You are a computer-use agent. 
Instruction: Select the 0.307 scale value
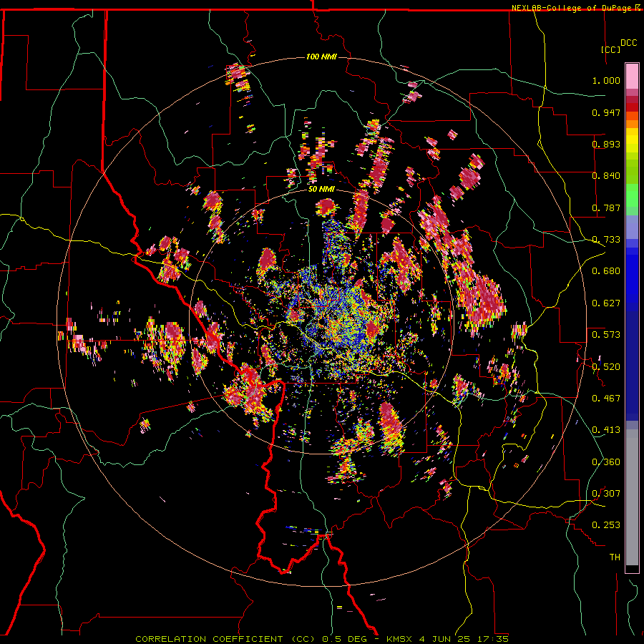(x=606, y=494)
